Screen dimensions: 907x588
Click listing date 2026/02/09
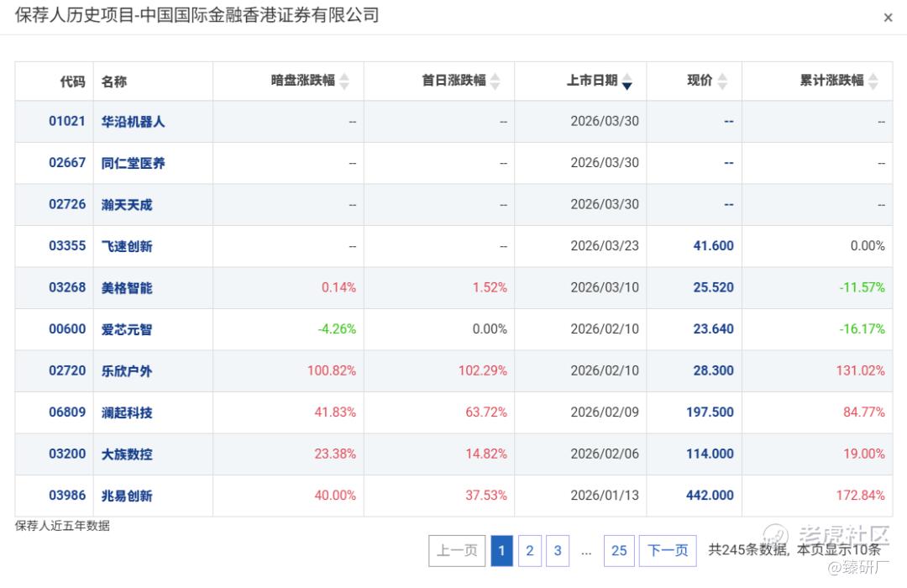click(x=605, y=412)
